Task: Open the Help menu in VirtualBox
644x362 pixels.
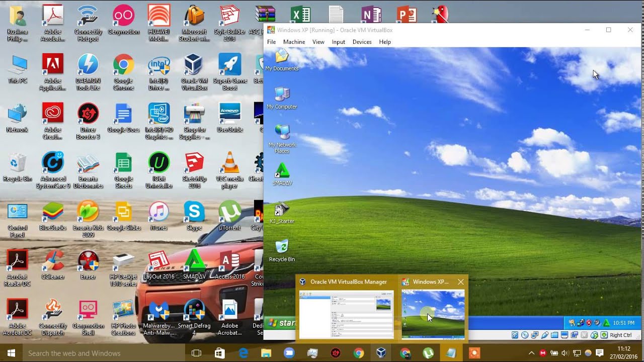Action: pos(385,42)
